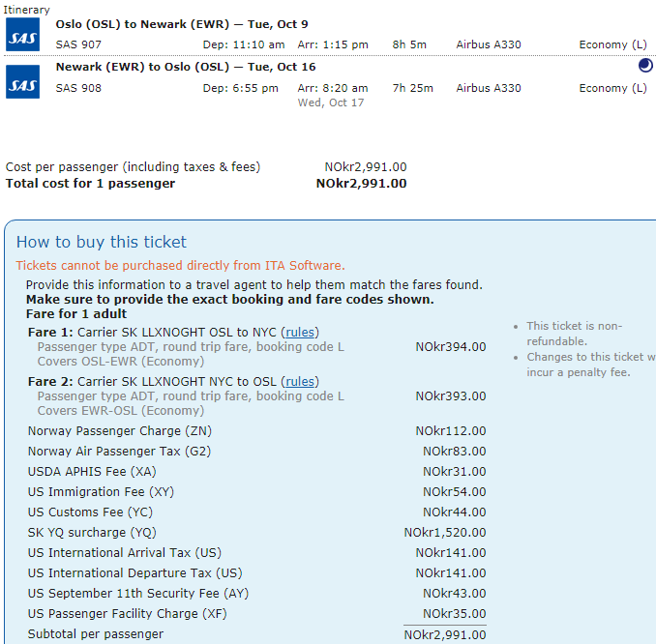656x644 pixels.
Task: Click the Total cost for 1 passenger label
Action: point(91,184)
